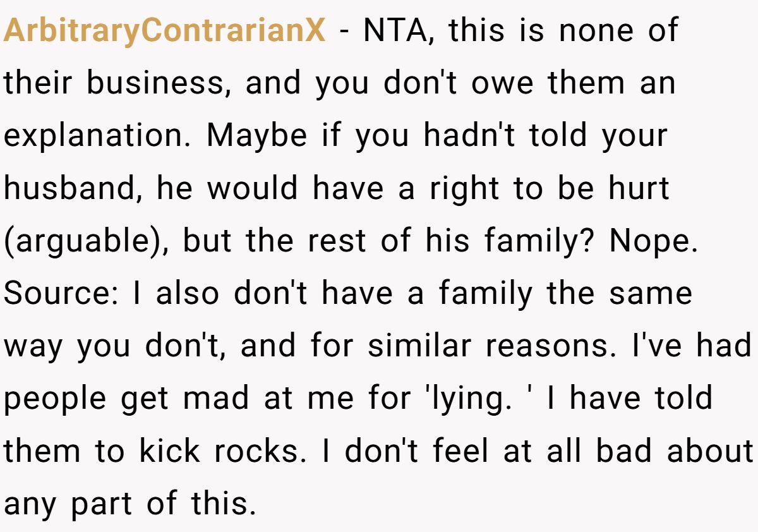Open the ArbitraryContrarianX user profile link
Screen dimensions: 758x532
164,32
